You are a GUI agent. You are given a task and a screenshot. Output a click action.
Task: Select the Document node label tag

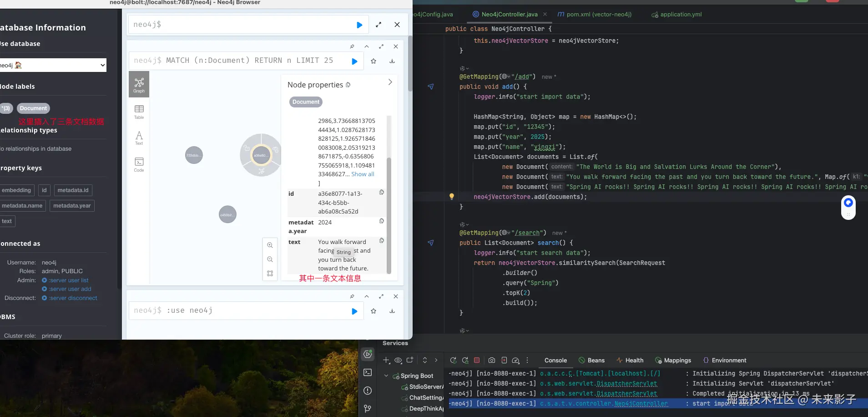point(33,108)
